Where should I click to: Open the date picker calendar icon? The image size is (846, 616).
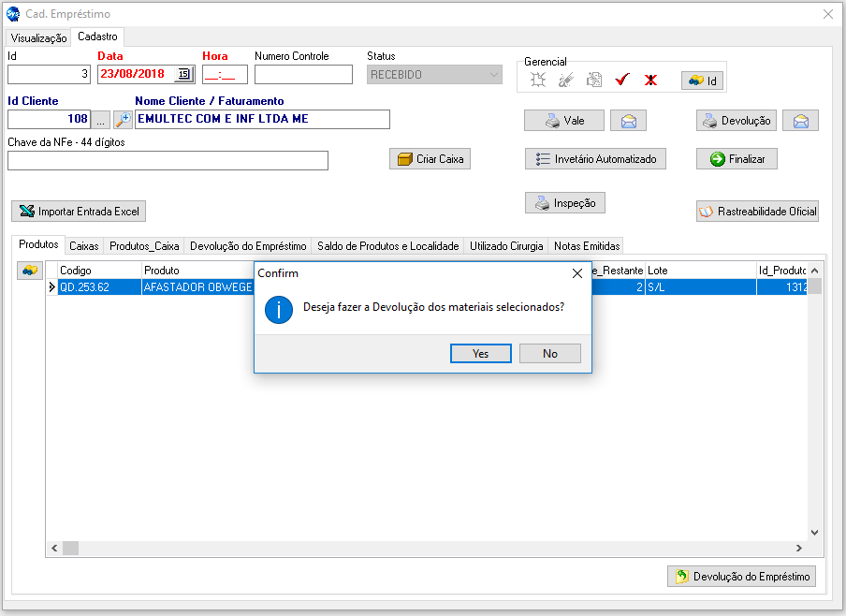pyautogui.click(x=183, y=75)
